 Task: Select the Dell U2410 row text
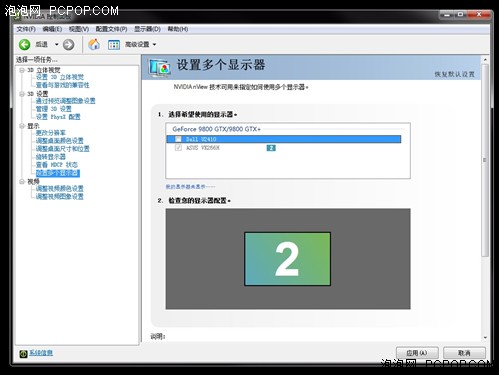[x=201, y=139]
